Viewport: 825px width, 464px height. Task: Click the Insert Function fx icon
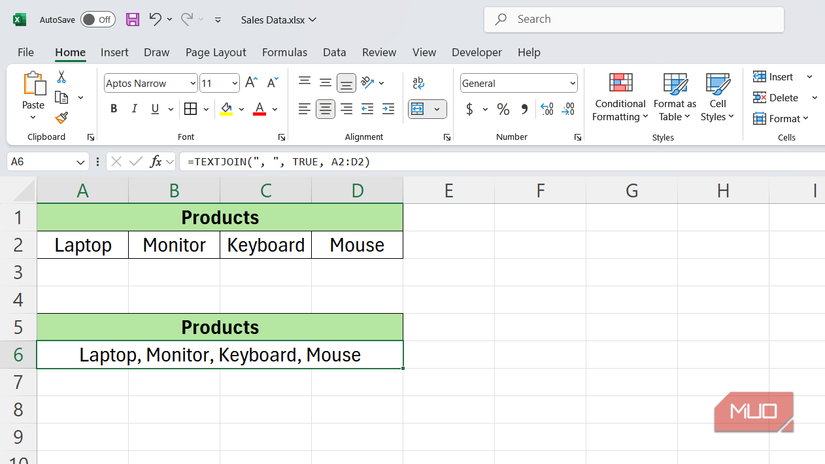(x=156, y=161)
